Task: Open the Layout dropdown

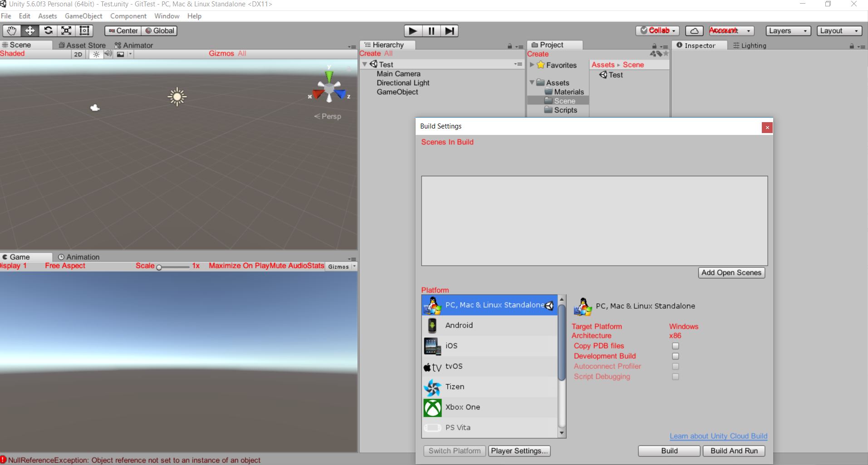Action: (x=839, y=31)
